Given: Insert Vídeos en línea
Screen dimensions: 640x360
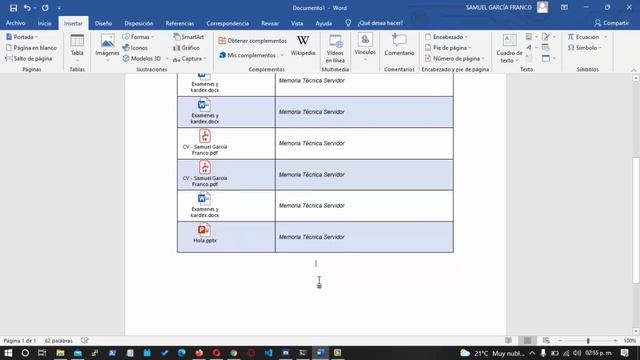Looking at the screenshot, I should tap(335, 48).
